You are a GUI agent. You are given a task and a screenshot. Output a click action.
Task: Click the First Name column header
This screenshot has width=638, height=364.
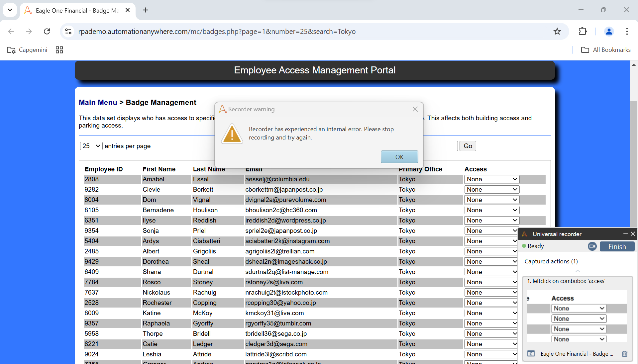(x=159, y=169)
